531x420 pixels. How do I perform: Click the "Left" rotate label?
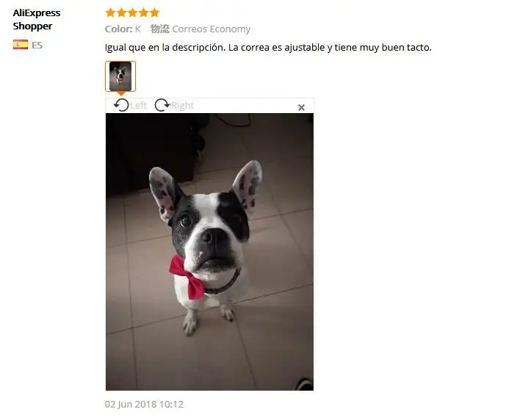click(139, 106)
